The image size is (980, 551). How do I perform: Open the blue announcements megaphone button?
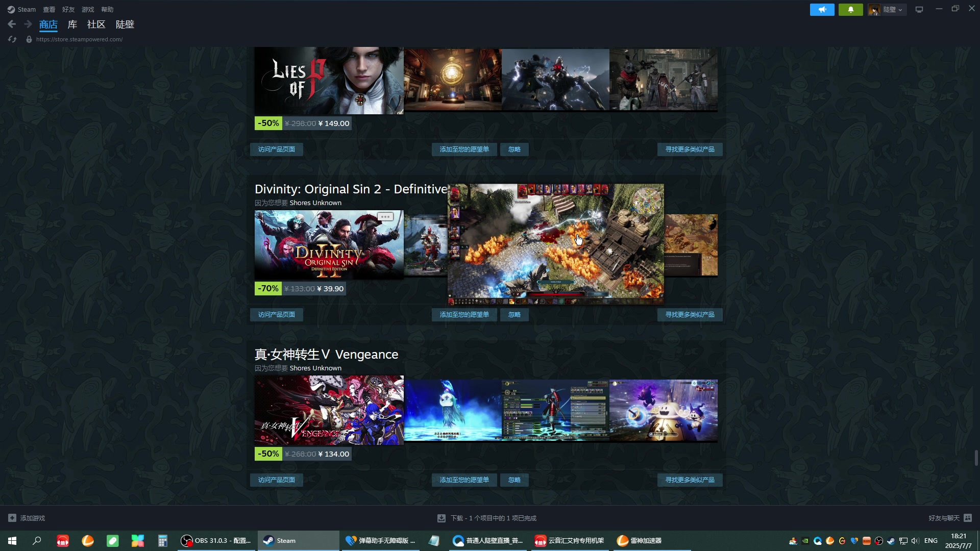(x=822, y=10)
